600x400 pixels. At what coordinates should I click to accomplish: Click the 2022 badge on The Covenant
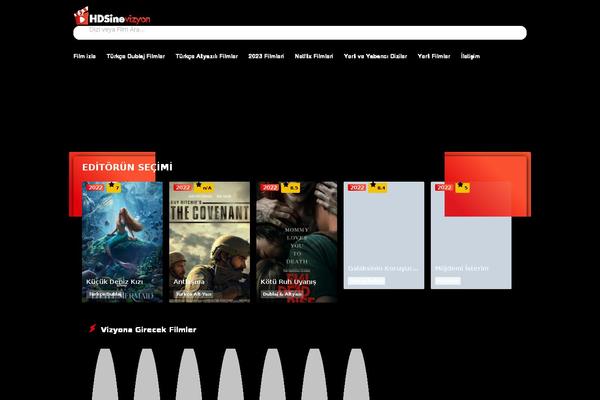183,188
